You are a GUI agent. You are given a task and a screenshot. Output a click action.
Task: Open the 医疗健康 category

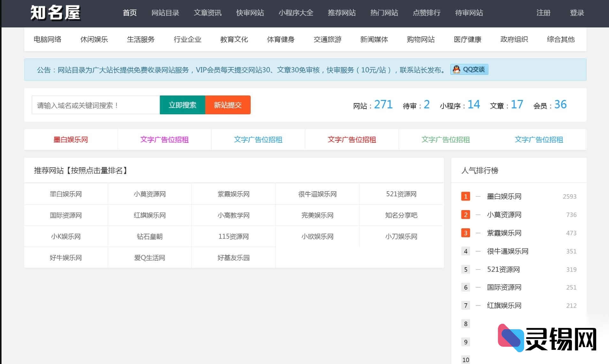pos(468,39)
